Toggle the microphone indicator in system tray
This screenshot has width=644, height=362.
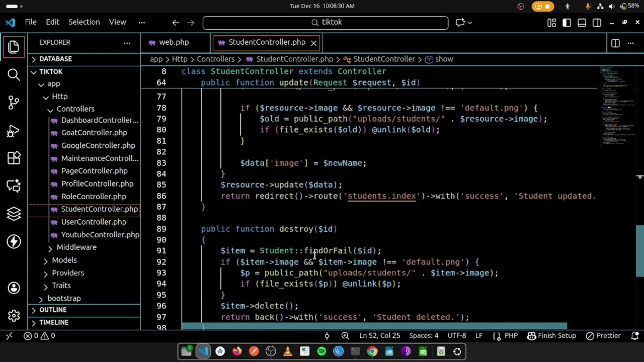tap(588, 6)
